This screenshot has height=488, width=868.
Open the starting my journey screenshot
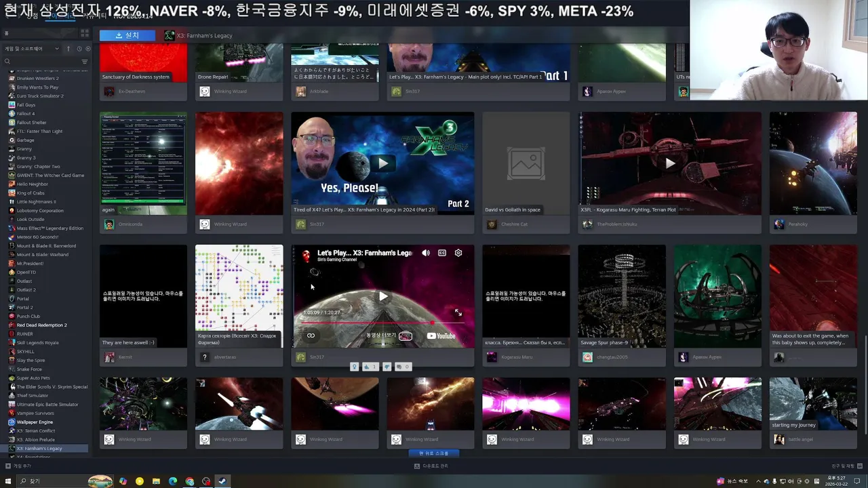pos(813,404)
